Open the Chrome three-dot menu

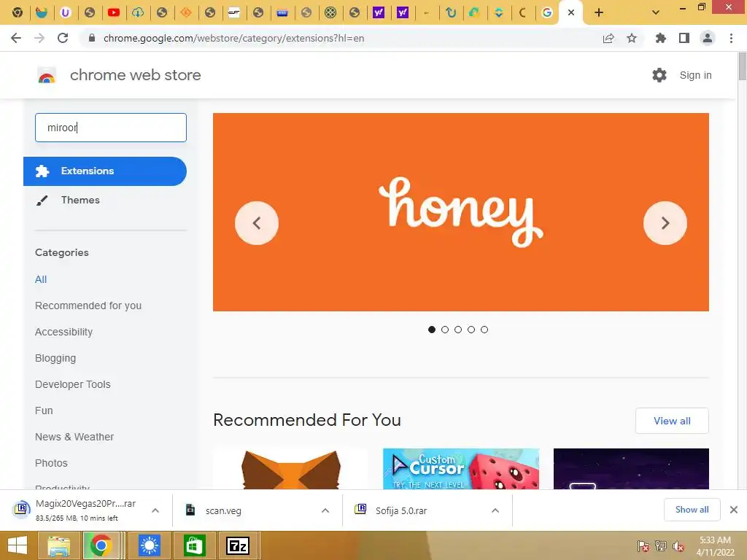(731, 38)
